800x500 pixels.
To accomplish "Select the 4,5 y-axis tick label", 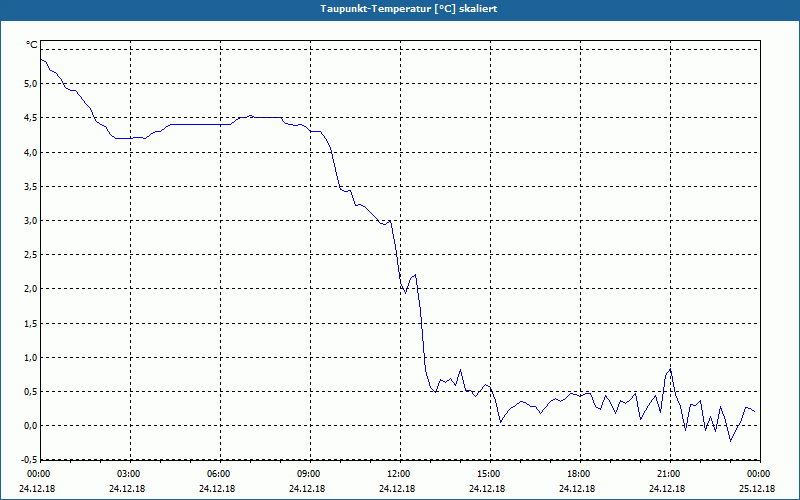I will (x=31, y=118).
